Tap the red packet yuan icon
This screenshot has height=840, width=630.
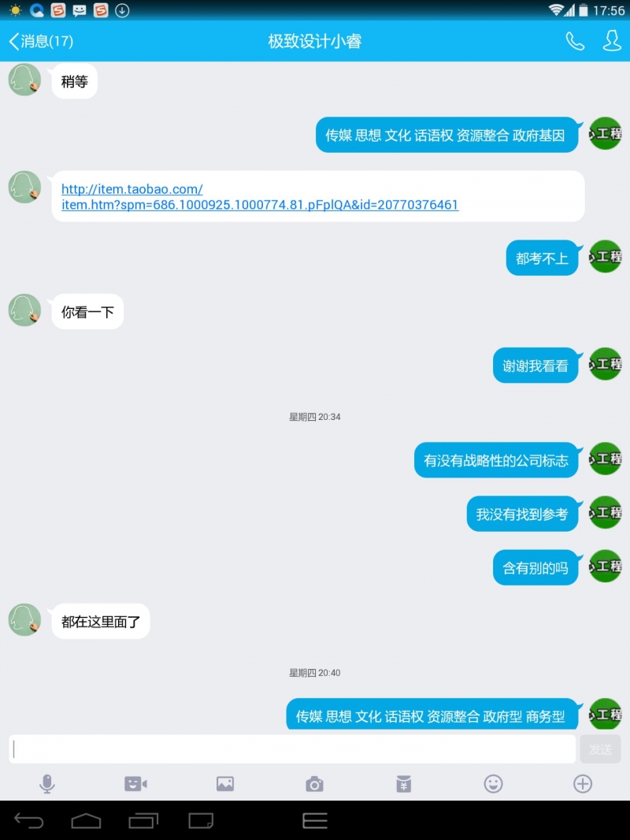click(x=404, y=784)
